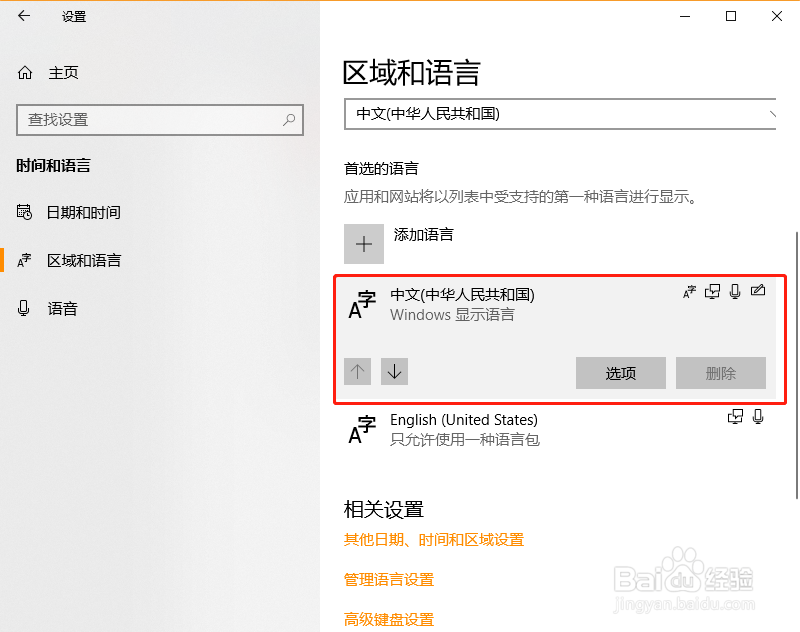The width and height of the screenshot is (800, 632).
Task: Select the 日期和时间 calendar icon in sidebar
Action: (24, 212)
